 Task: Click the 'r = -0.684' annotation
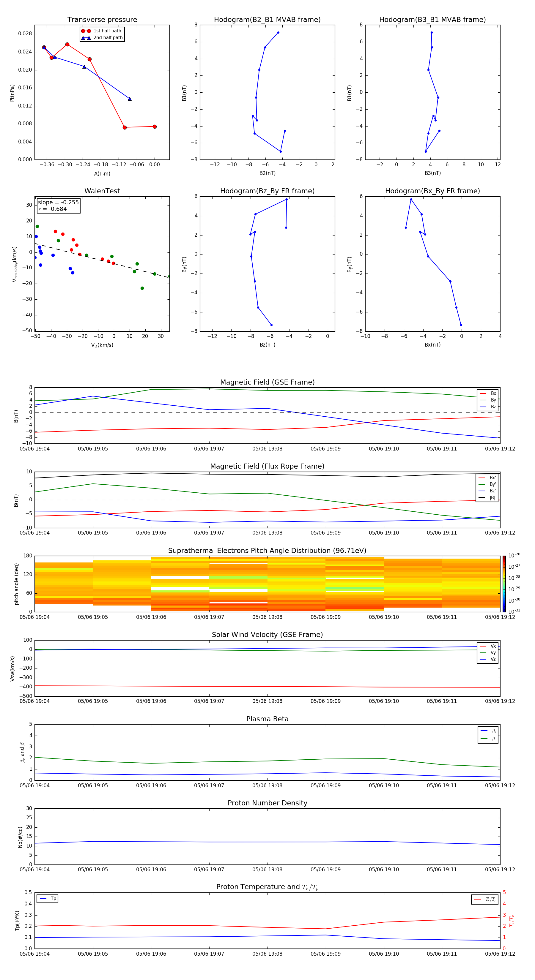tap(53, 209)
